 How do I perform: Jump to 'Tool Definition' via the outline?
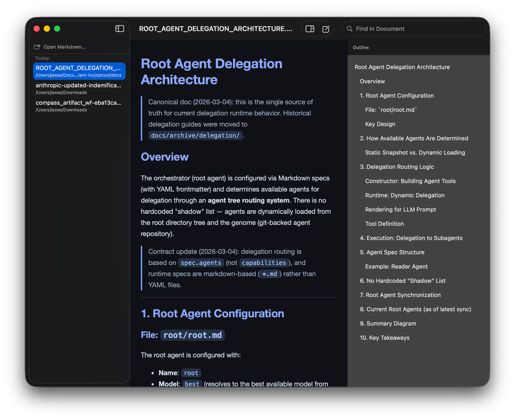pyautogui.click(x=384, y=224)
